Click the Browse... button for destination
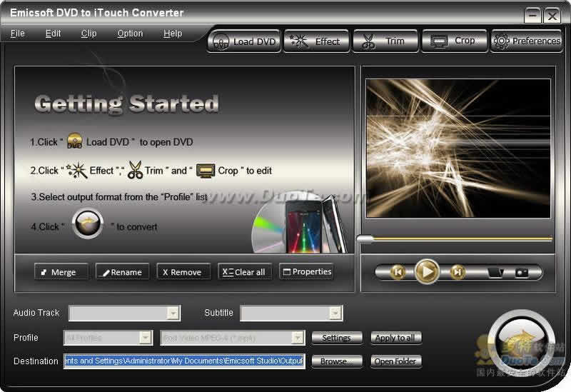This screenshot has width=571, height=392. pos(336,361)
